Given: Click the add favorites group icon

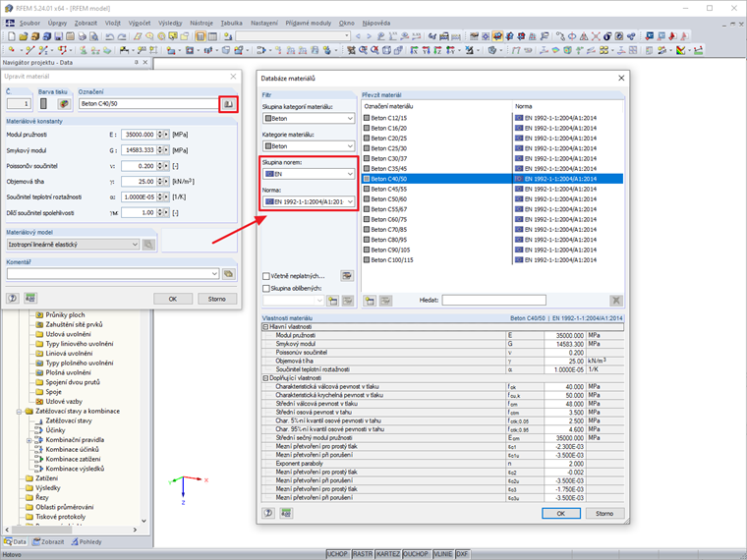Looking at the screenshot, I should (x=332, y=301).
